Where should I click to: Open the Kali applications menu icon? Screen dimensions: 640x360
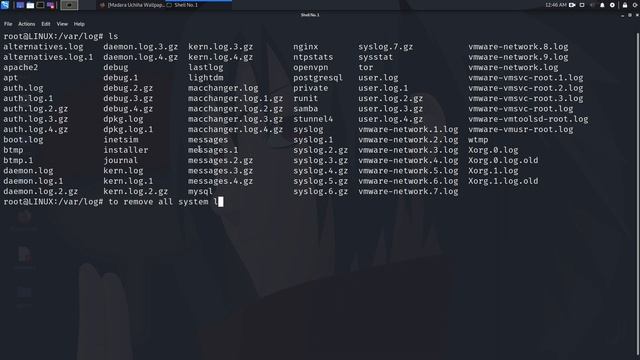pos(5,5)
